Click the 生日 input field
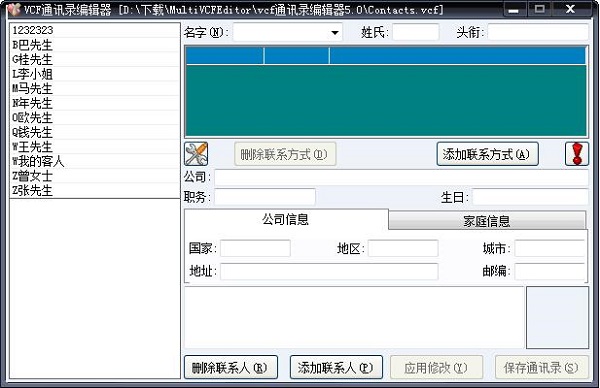Image resolution: width=600 pixels, height=388 pixels. [x=530, y=197]
